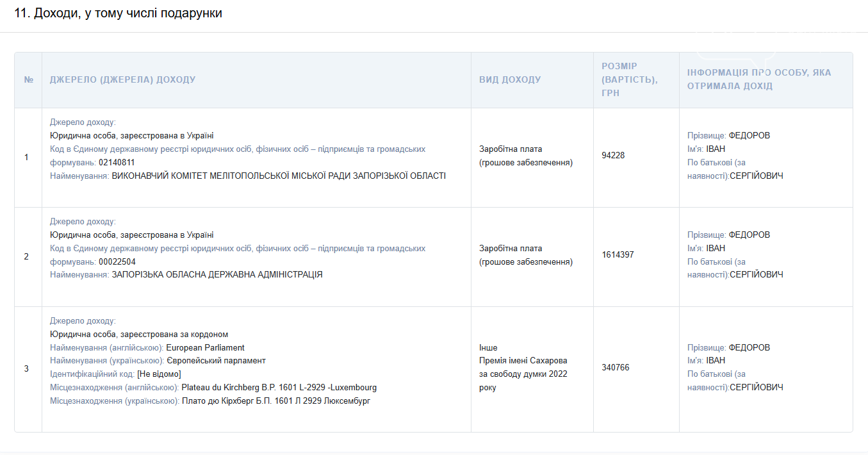Image resolution: width=868 pixels, height=455 pixels.
Task: Click the income amount 340766
Action: tap(615, 368)
